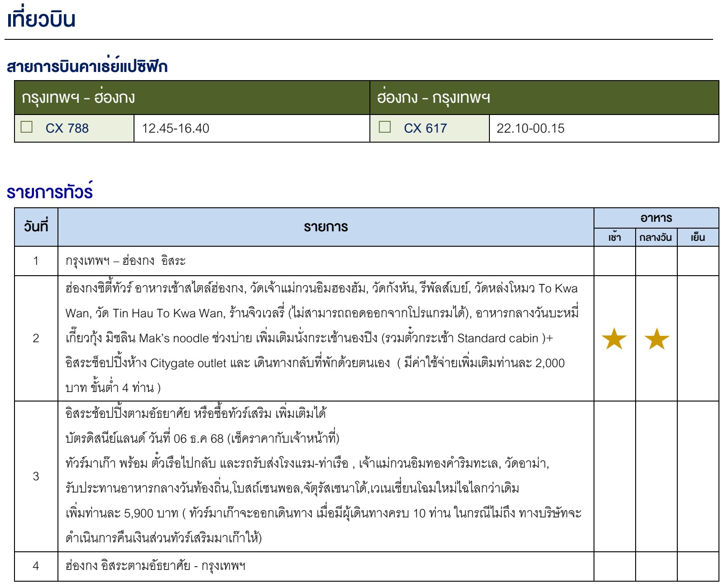Screen dimensions: 728x588
Task: Click the รายการทัวร์ section heading
Action: 50,192
